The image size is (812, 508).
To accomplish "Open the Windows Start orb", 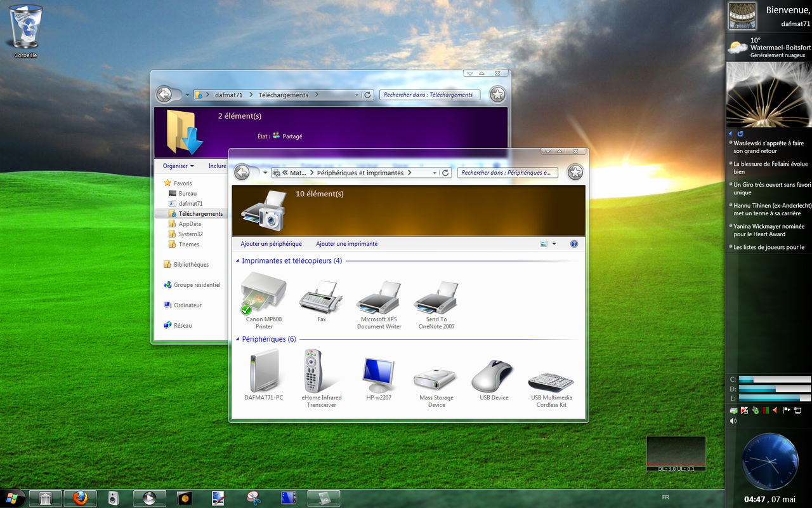I will point(13,498).
